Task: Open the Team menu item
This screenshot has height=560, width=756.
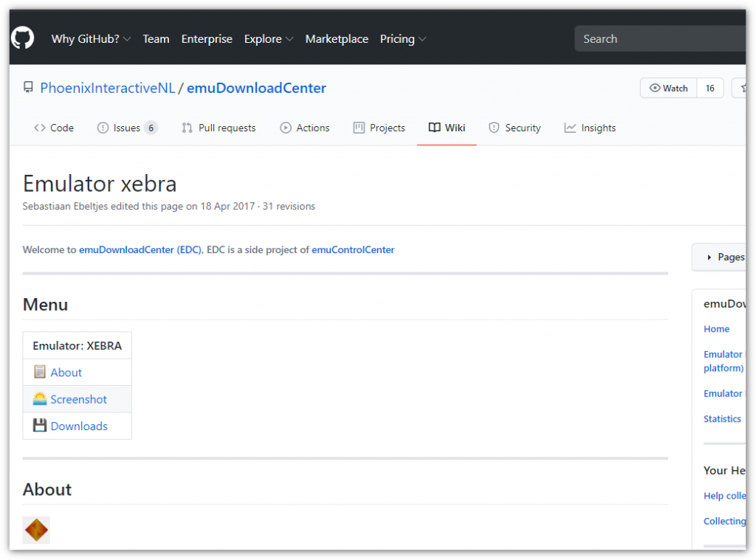Action: pyautogui.click(x=156, y=39)
